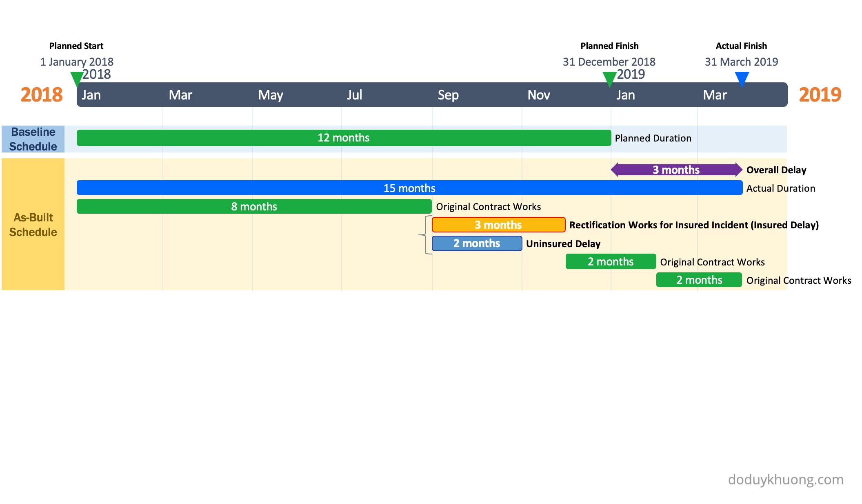Click the orange 2019 year label on right
Viewport: 862px width, 504px height.
point(820,95)
